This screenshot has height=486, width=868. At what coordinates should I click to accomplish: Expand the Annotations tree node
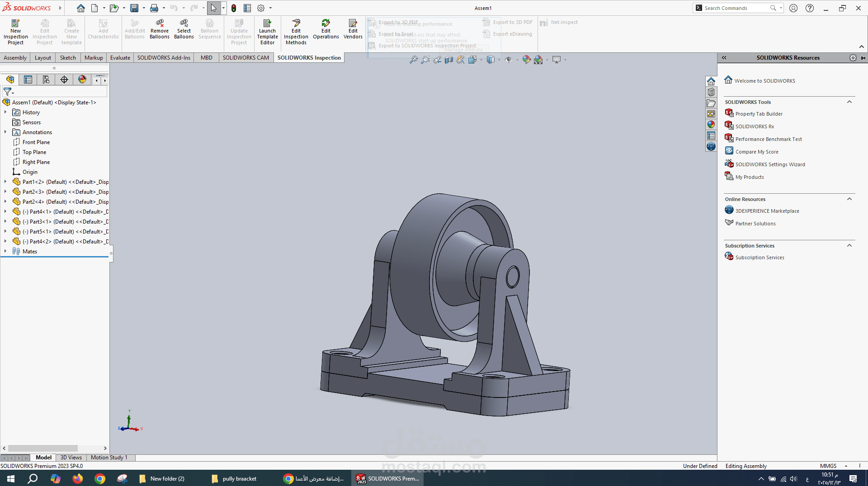[x=5, y=132]
